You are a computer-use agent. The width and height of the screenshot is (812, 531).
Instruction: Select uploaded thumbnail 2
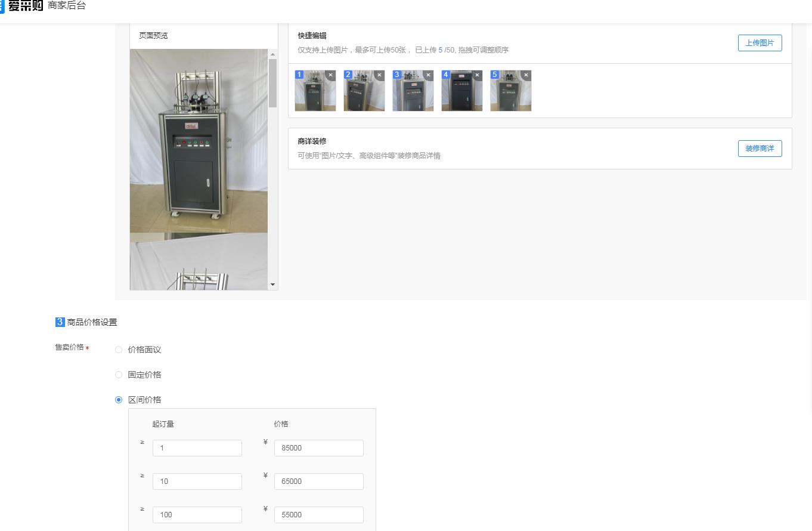tap(364, 91)
